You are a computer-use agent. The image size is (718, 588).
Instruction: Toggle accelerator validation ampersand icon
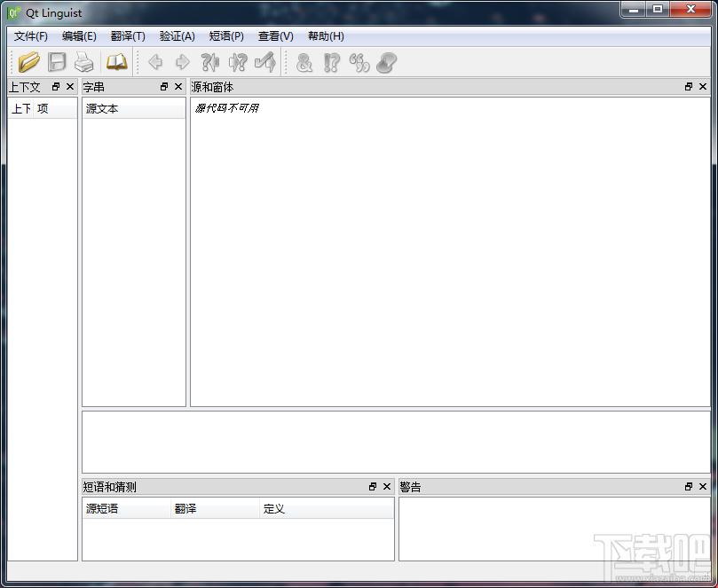[304, 63]
